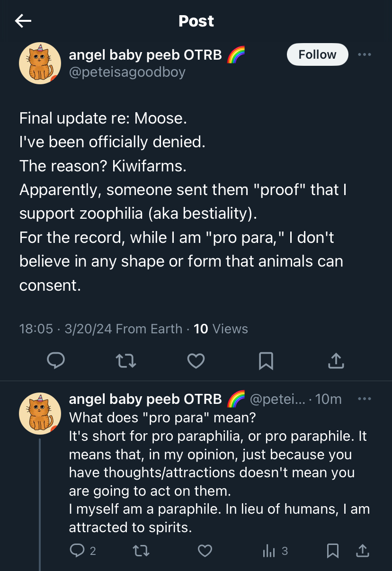Open the main post's cat profile avatar
Screen dimensions: 392x571
pos(40,63)
